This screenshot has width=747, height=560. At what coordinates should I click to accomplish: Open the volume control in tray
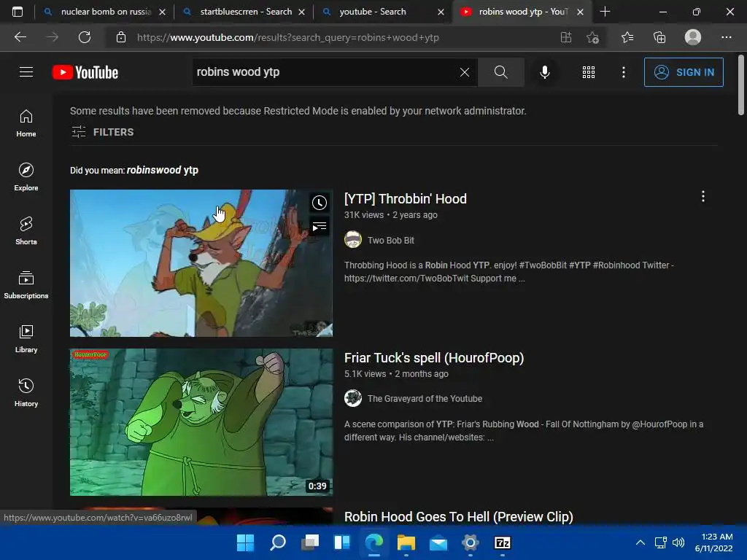(x=678, y=542)
